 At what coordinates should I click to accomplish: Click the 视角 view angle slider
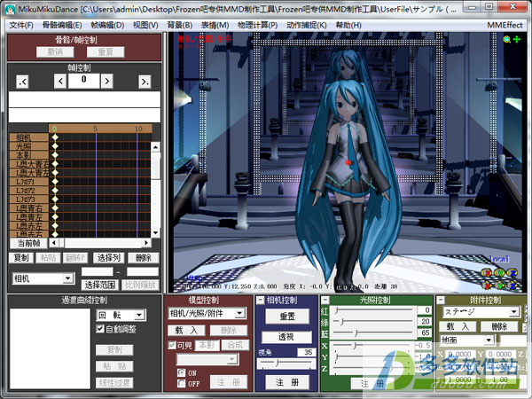[x=286, y=364]
